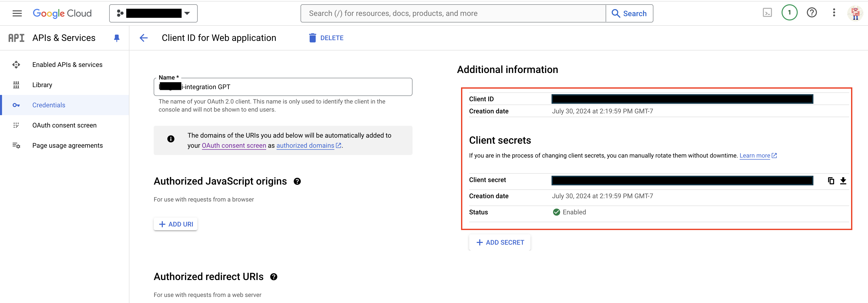Click the ADD URI button

click(x=176, y=224)
